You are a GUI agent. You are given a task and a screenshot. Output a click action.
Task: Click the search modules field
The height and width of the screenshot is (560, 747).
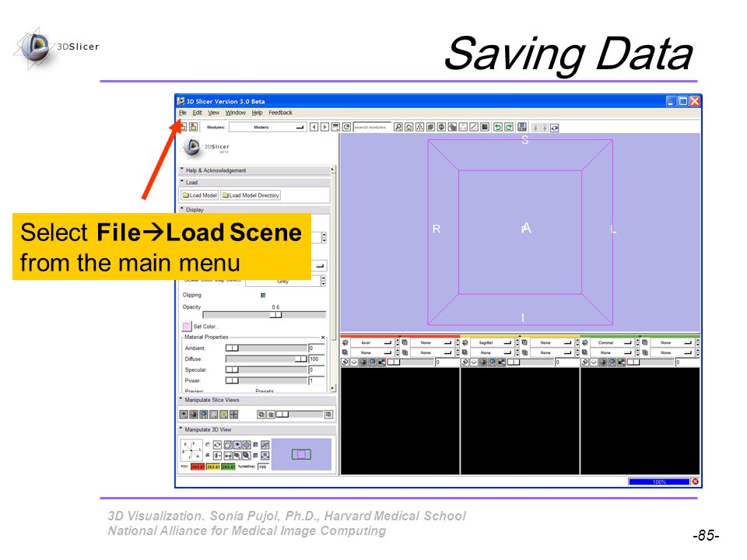pos(372,127)
